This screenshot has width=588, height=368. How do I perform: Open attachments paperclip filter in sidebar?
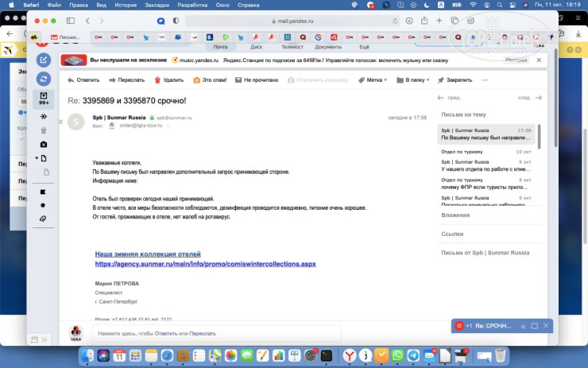click(44, 217)
